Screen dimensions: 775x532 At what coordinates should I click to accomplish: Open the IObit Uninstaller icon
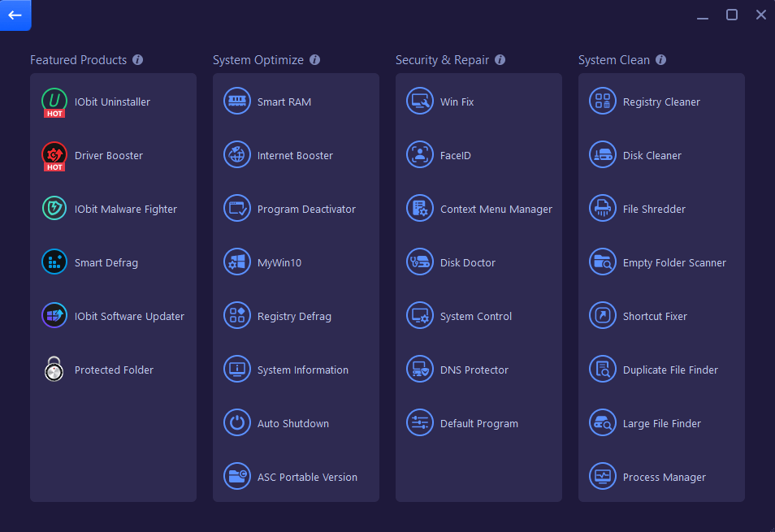[x=54, y=102]
